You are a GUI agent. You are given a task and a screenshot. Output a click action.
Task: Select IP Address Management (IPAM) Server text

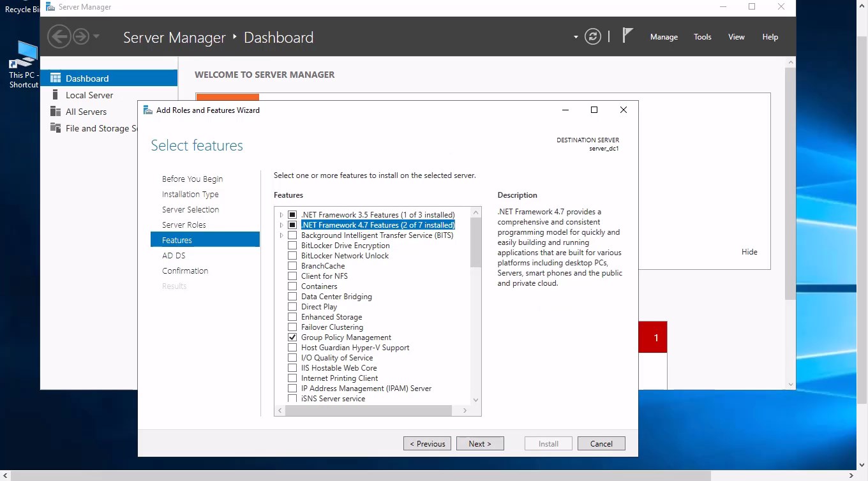366,389
